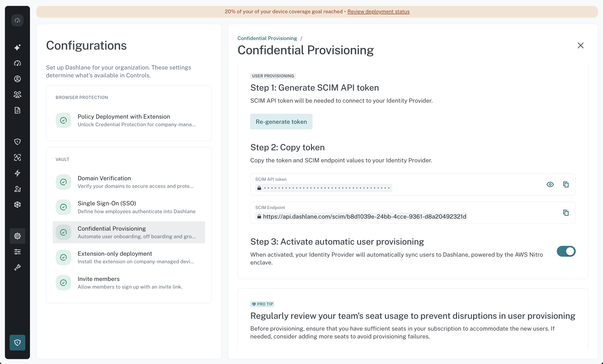The width and height of the screenshot is (603, 364).
Task: Copy the SCIM API token
Action: tap(566, 184)
